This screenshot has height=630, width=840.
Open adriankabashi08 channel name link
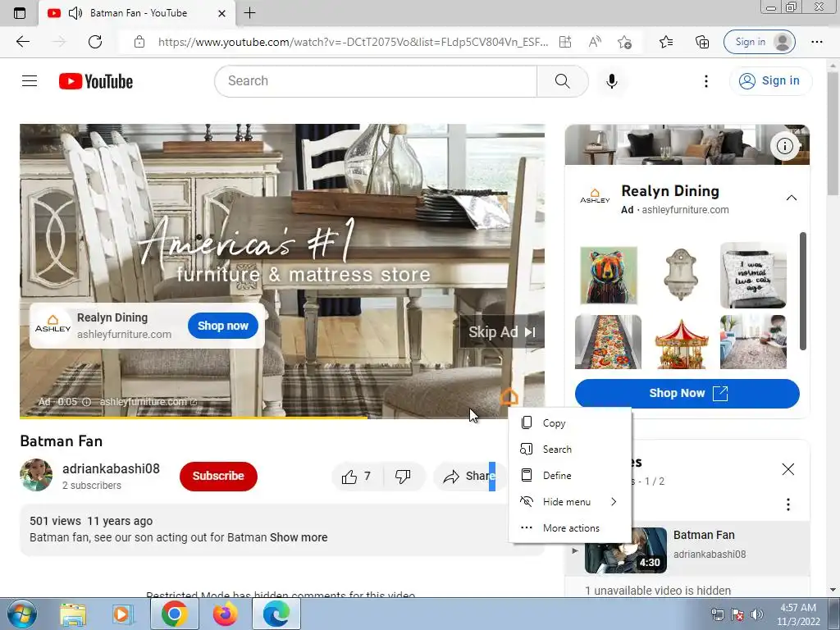111,468
